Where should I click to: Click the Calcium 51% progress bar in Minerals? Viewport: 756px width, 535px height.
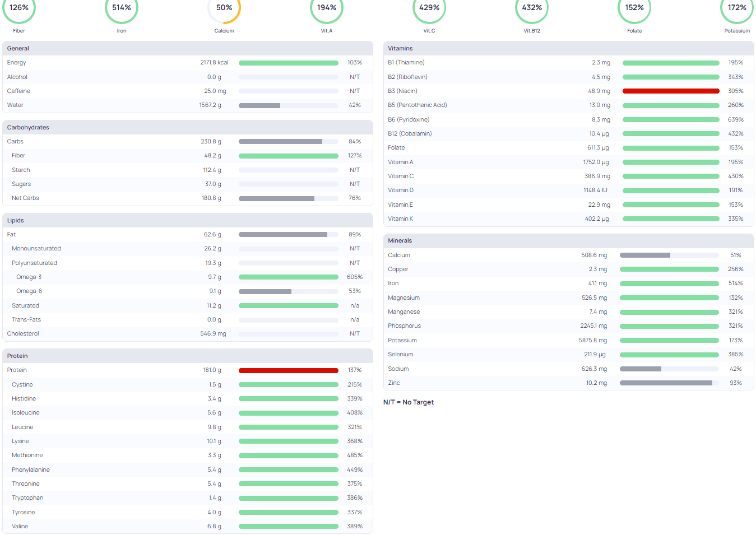click(x=669, y=255)
